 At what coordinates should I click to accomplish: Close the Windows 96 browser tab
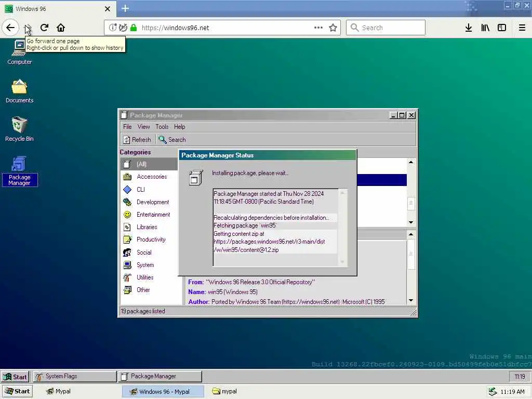[x=107, y=8]
